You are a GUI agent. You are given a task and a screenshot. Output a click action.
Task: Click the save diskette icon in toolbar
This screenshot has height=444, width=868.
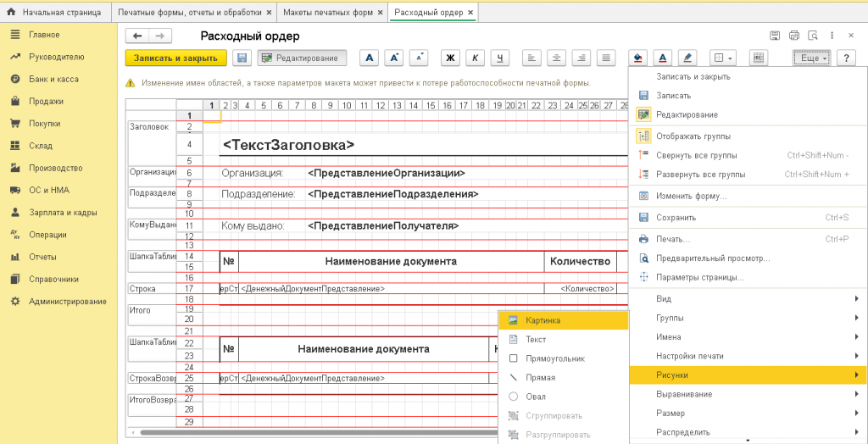[242, 58]
